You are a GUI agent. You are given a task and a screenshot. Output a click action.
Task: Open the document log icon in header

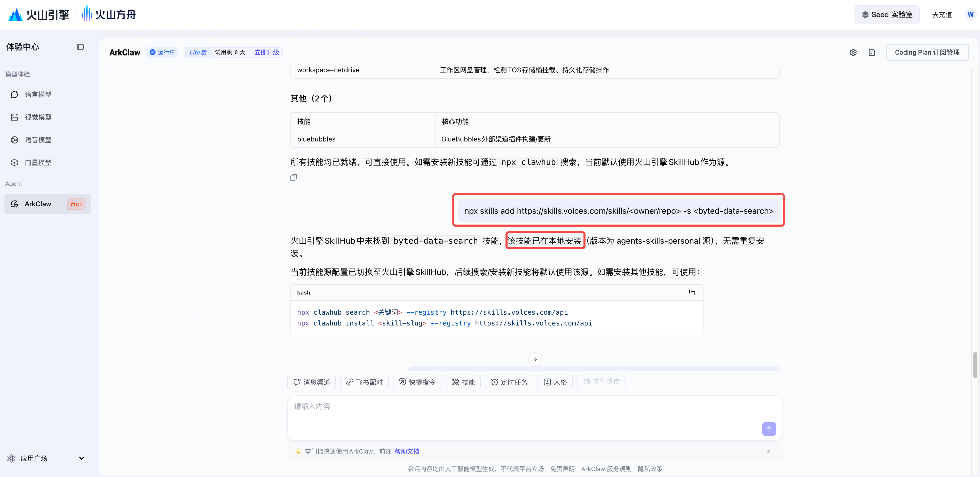coord(872,52)
